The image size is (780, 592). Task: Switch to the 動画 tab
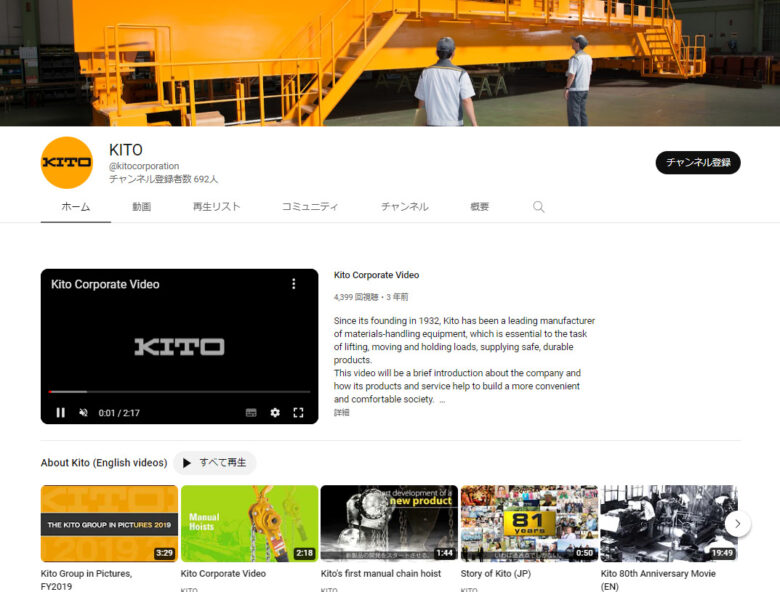(x=142, y=207)
